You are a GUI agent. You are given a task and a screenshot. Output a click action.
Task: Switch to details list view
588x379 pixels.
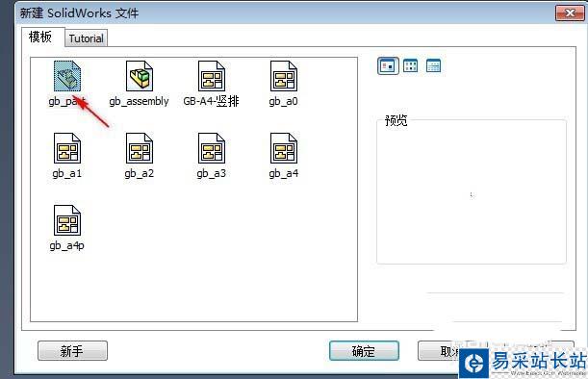click(433, 66)
